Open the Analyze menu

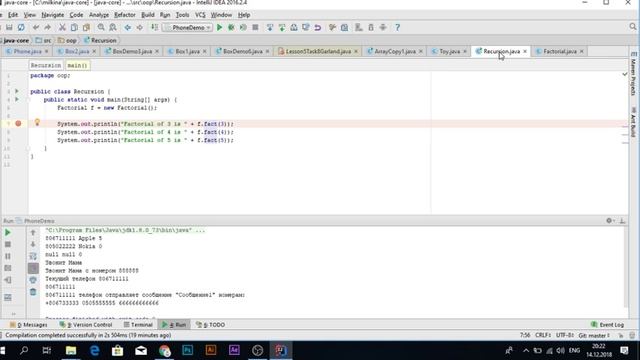[x=99, y=15]
